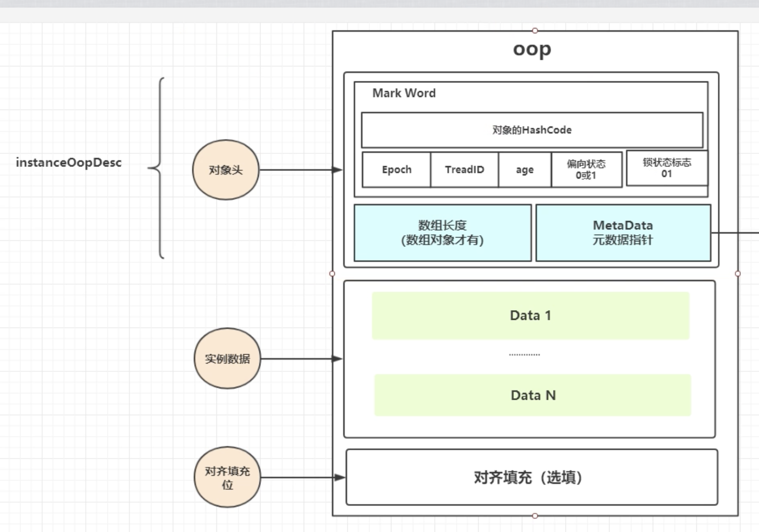The image size is (759, 532).
Task: Select the curly brace shape
Action: click(156, 168)
